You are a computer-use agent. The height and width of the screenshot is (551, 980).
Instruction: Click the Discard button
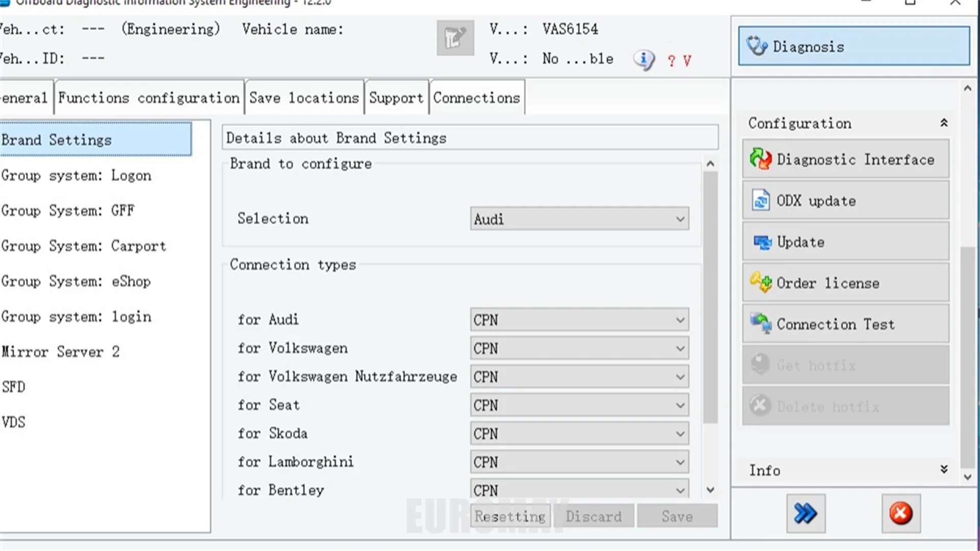pyautogui.click(x=594, y=516)
